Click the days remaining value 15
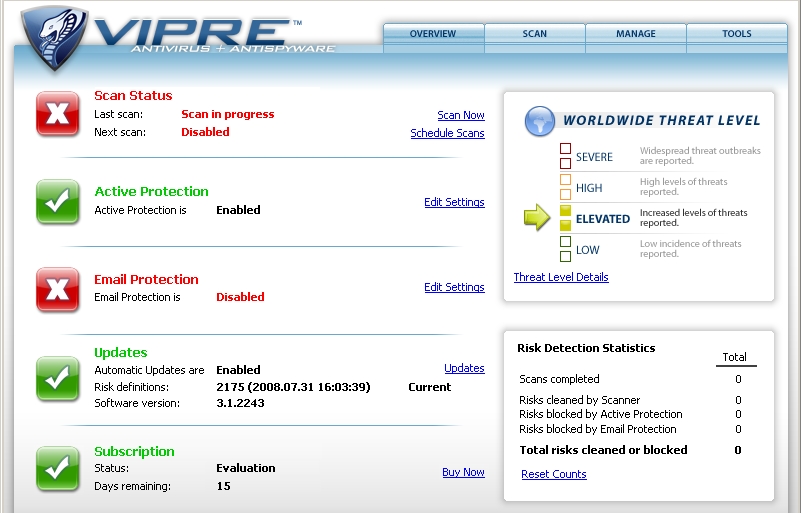 224,486
